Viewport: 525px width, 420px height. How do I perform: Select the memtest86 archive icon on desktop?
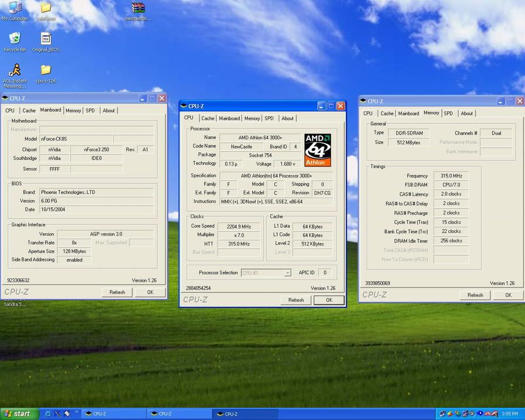click(x=138, y=11)
